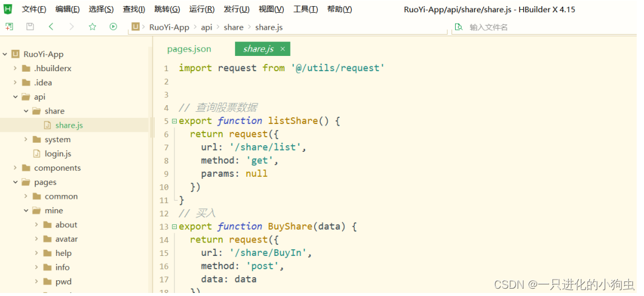
Task: Switch to the pages.json tab
Action: [x=189, y=49]
